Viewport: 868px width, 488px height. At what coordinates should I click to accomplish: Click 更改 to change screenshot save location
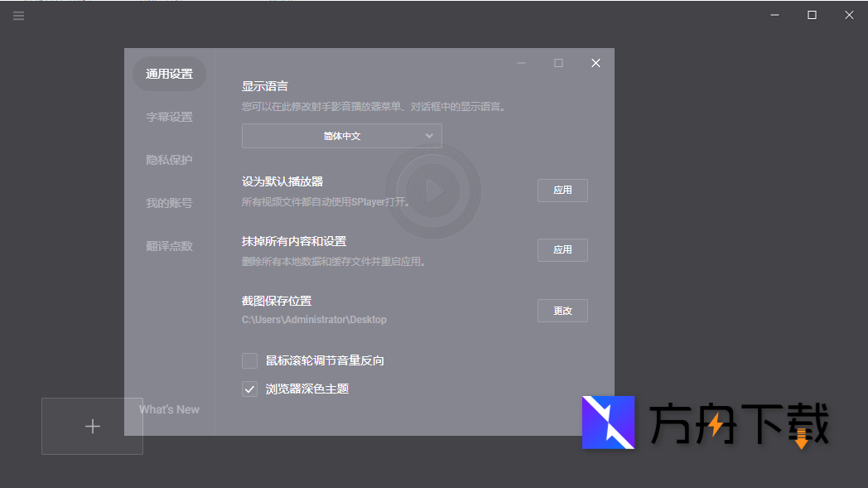[562, 310]
